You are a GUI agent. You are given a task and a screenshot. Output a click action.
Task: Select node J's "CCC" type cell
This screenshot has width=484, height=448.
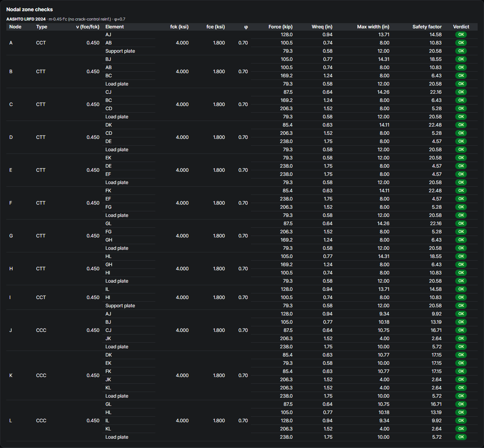[x=41, y=330]
